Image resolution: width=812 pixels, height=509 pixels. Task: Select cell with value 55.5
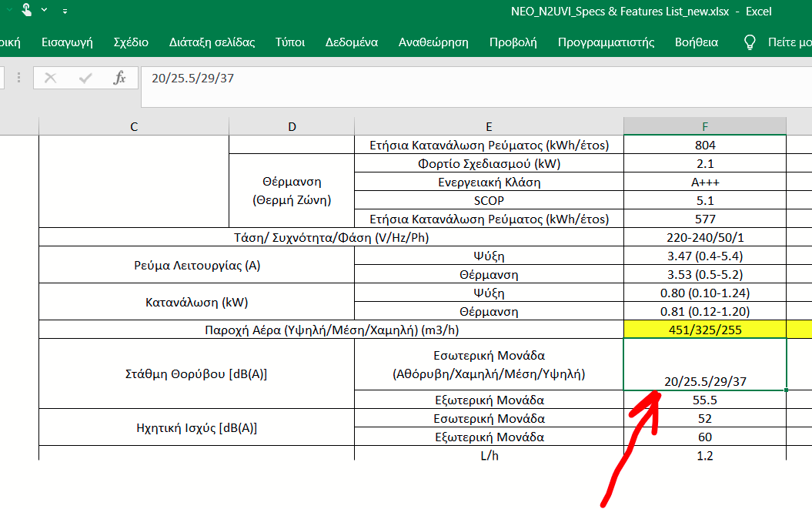tap(705, 400)
